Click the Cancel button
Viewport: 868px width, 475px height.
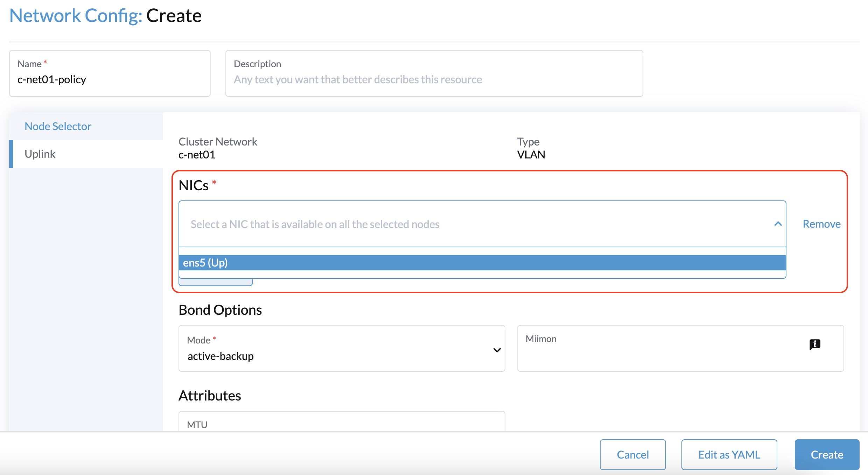coord(632,454)
